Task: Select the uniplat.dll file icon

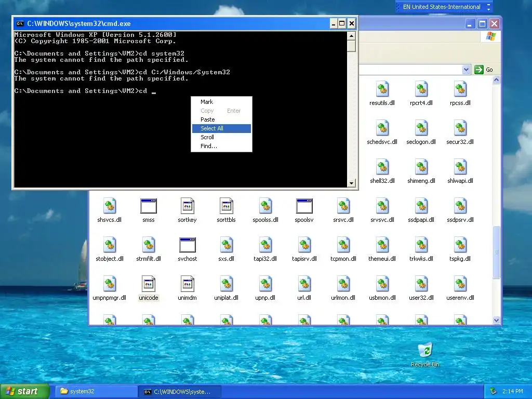Action: tap(227, 284)
